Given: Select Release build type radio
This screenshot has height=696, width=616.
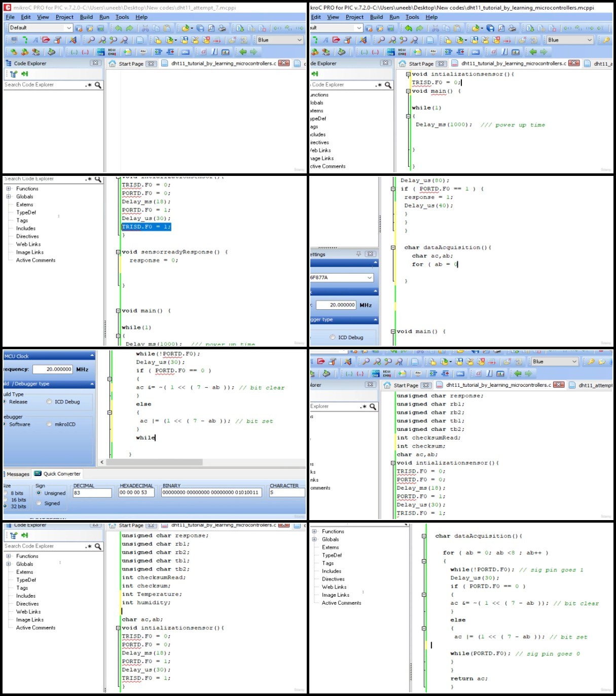Looking at the screenshot, I should point(5,401).
